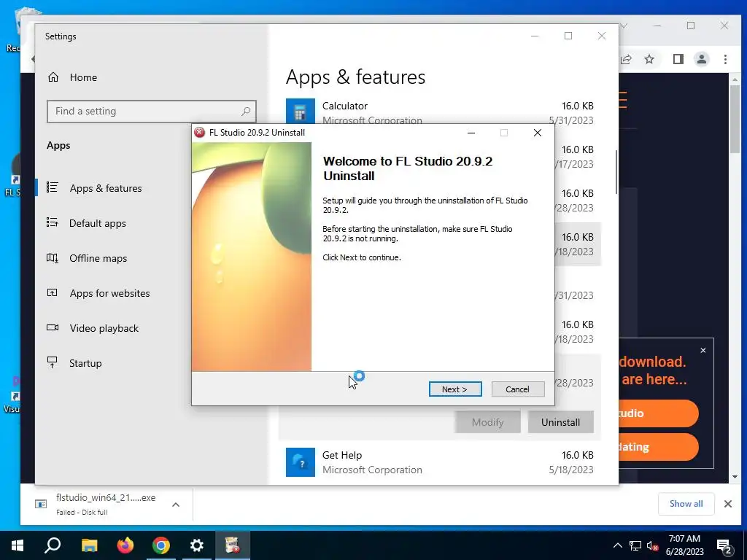Click the Chrome share page icon
747x560 pixels.
(x=626, y=59)
